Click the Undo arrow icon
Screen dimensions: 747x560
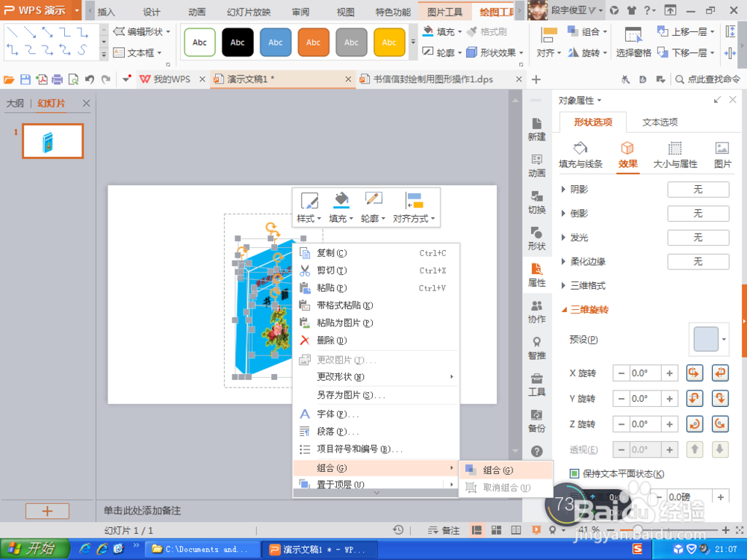(x=89, y=80)
